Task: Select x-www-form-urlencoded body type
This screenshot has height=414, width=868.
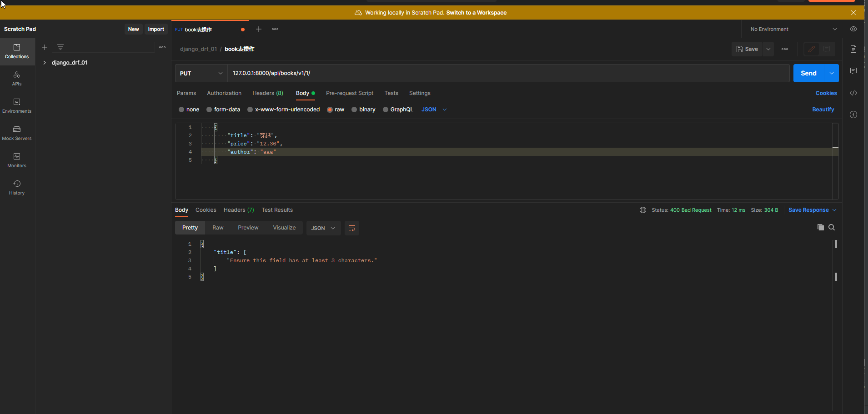Action: pos(284,110)
